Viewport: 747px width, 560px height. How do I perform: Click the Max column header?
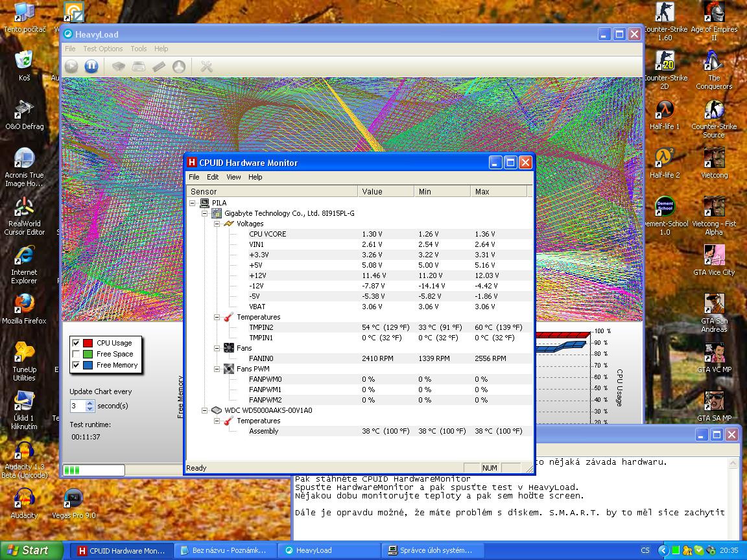point(499,191)
